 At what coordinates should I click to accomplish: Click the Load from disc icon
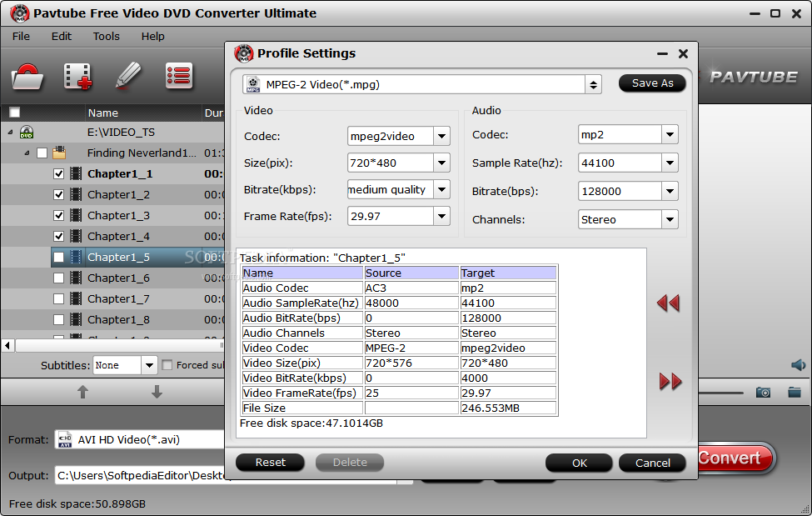[x=27, y=77]
